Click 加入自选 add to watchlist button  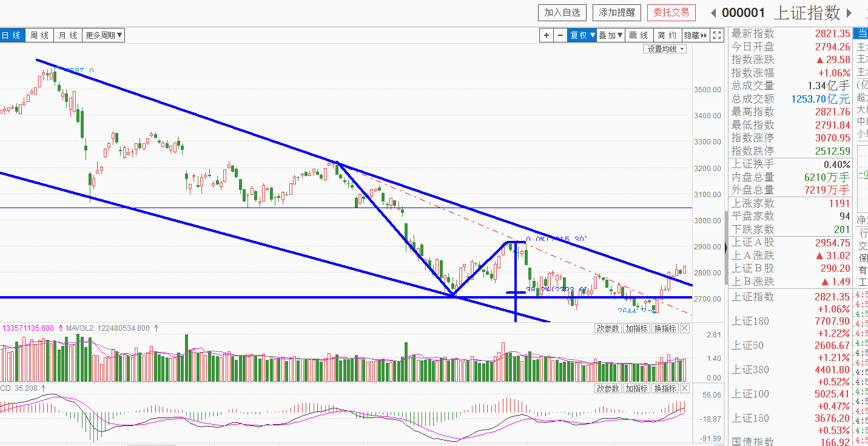click(562, 12)
